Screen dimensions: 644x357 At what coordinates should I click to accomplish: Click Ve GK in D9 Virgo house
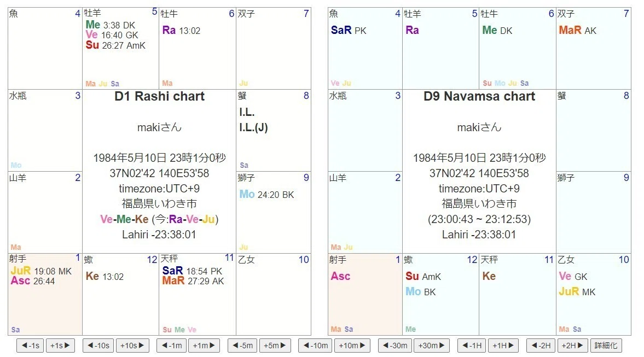[573, 277]
